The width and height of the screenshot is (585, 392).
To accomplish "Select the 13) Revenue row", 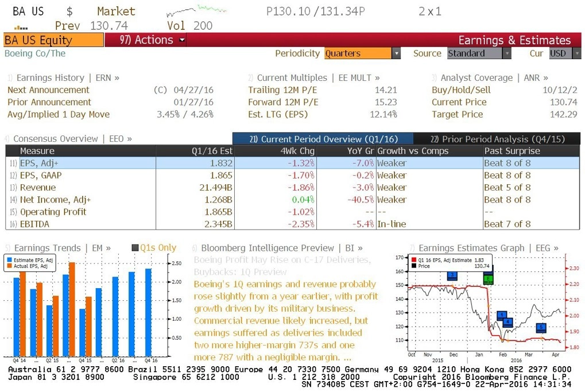I will 293,187.
